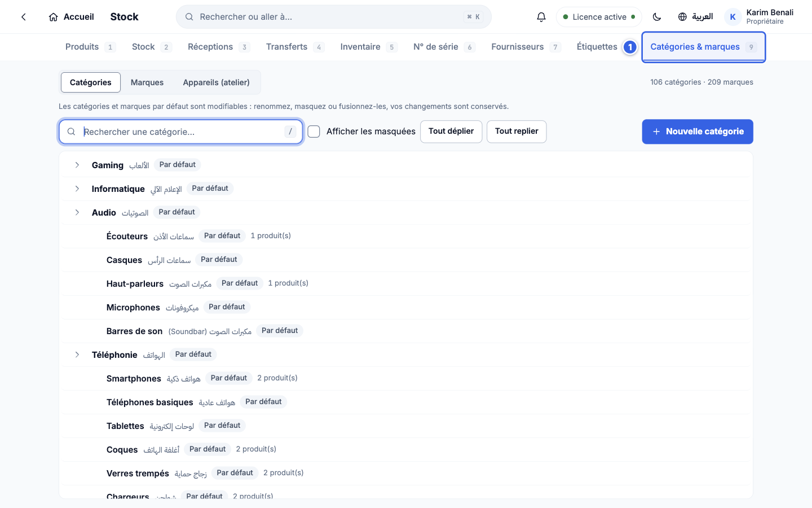This screenshot has height=508, width=812.
Task: Click the back arrow icon
Action: click(24, 17)
